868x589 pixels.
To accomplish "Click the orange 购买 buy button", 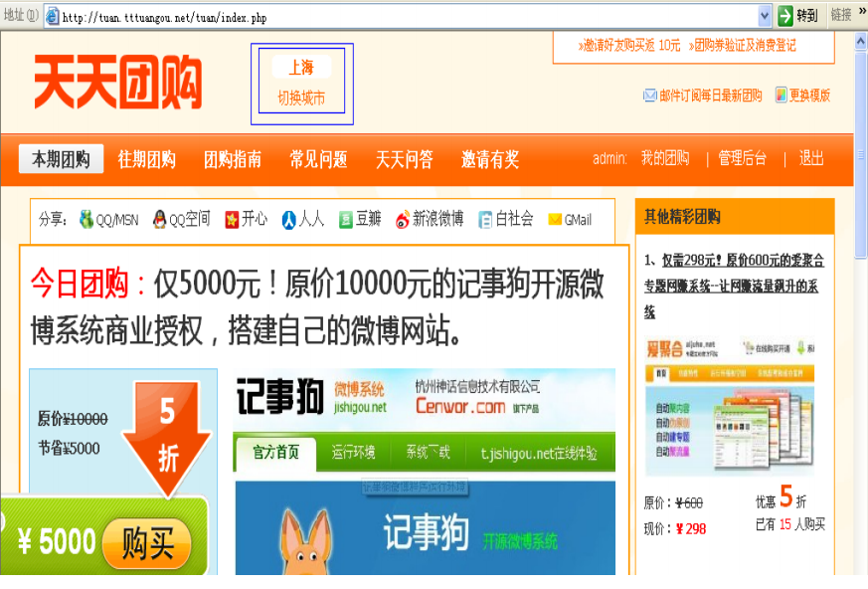I will point(147,543).
